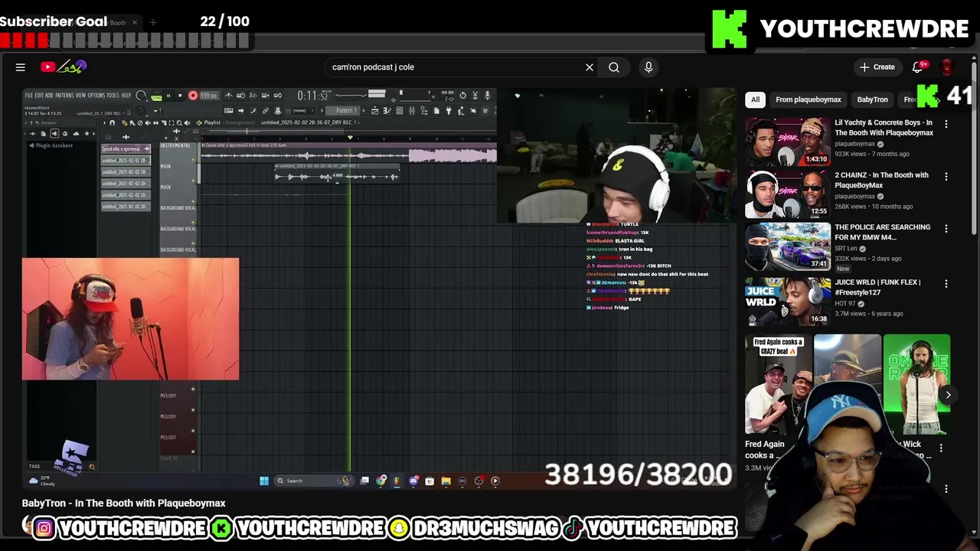Open the FL Studio channel rack icon
The height and width of the screenshot is (551, 980).
tap(400, 111)
